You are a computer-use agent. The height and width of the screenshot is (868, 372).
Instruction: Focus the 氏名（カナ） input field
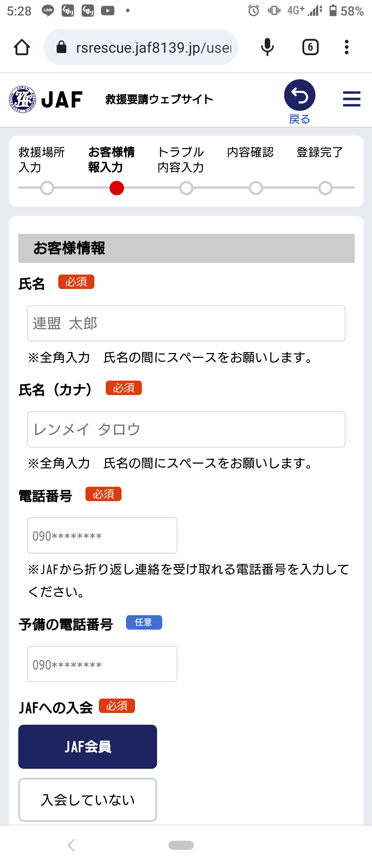pyautogui.click(x=186, y=430)
